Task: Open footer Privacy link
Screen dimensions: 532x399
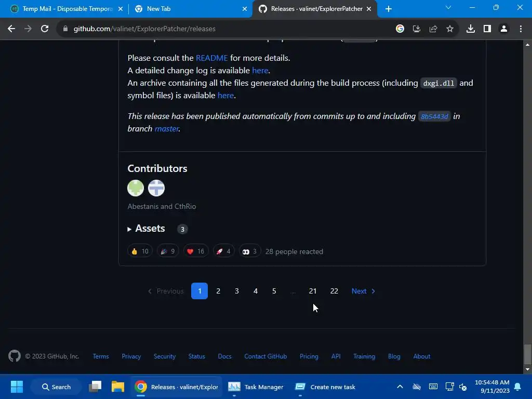Action: pyautogui.click(x=131, y=356)
